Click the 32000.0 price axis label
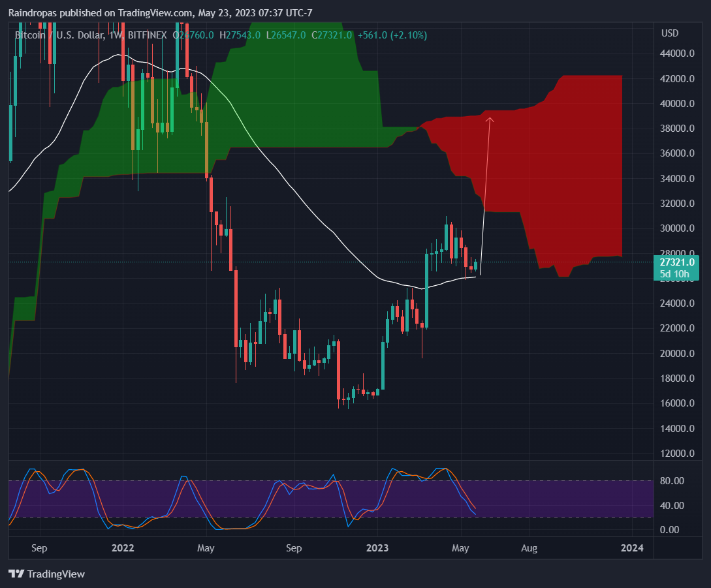Viewport: 711px width, 588px height. tap(677, 204)
